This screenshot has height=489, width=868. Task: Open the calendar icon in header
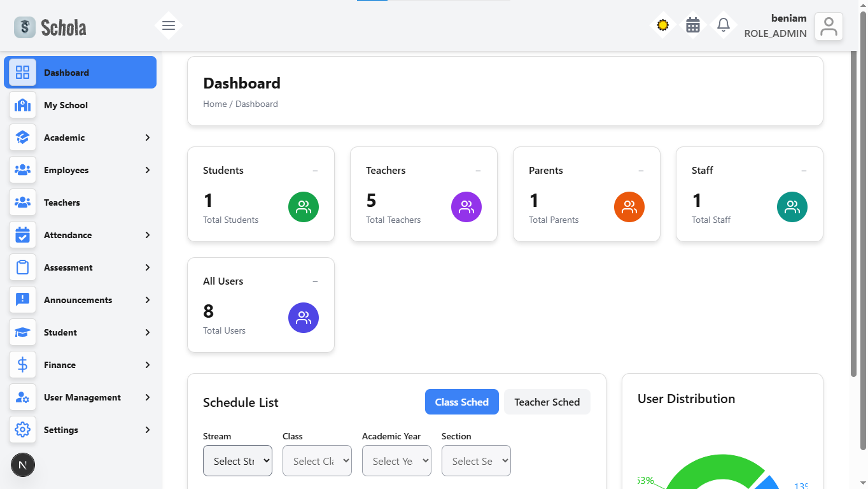[693, 25]
